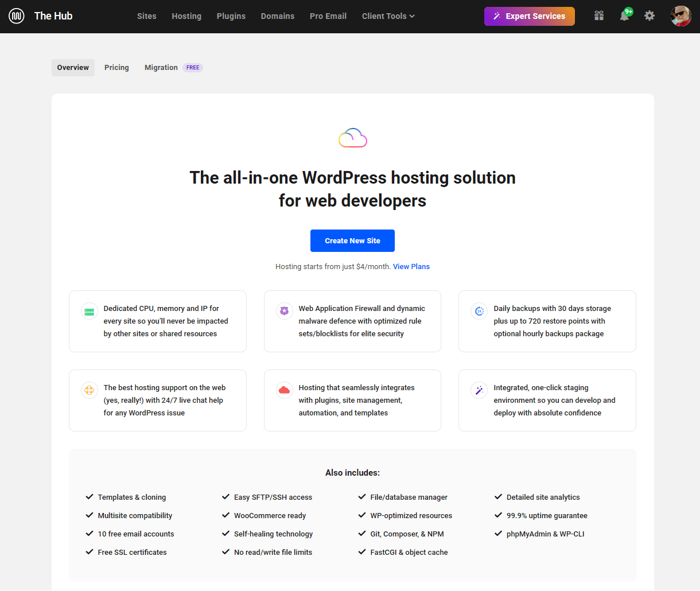Screen dimensions: 700x591
Task: Open the gifts/rewards icon in the top bar
Action: (599, 15)
